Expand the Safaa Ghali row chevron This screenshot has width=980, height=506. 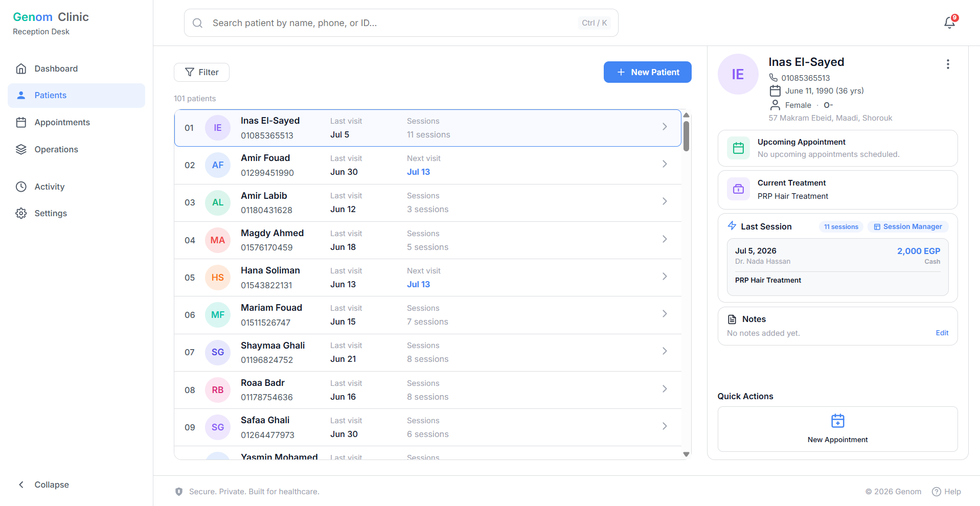665,426
